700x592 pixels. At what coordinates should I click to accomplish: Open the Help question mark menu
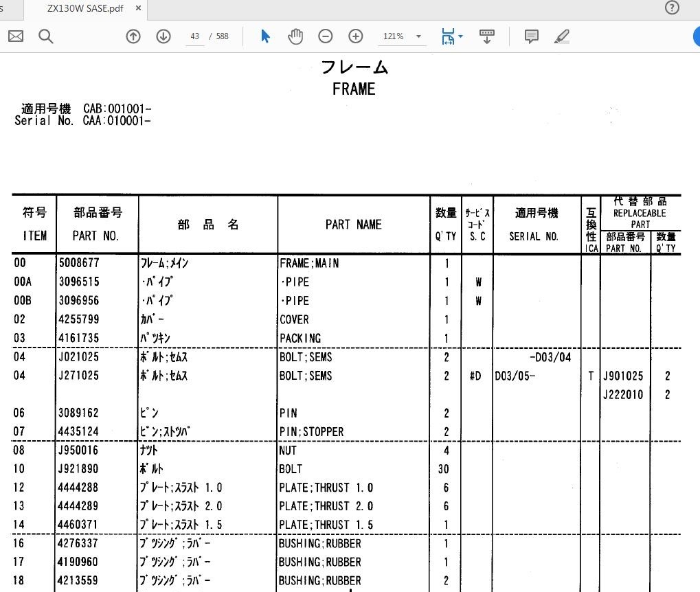(x=671, y=8)
